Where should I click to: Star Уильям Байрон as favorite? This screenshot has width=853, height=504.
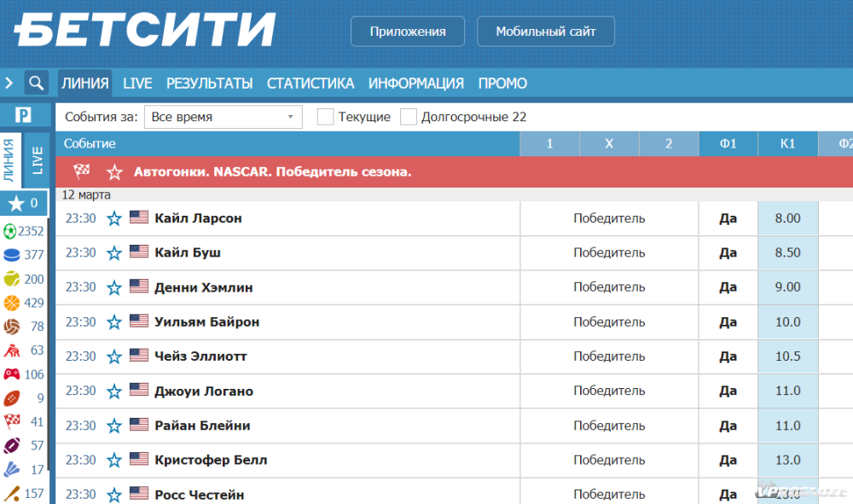click(114, 322)
